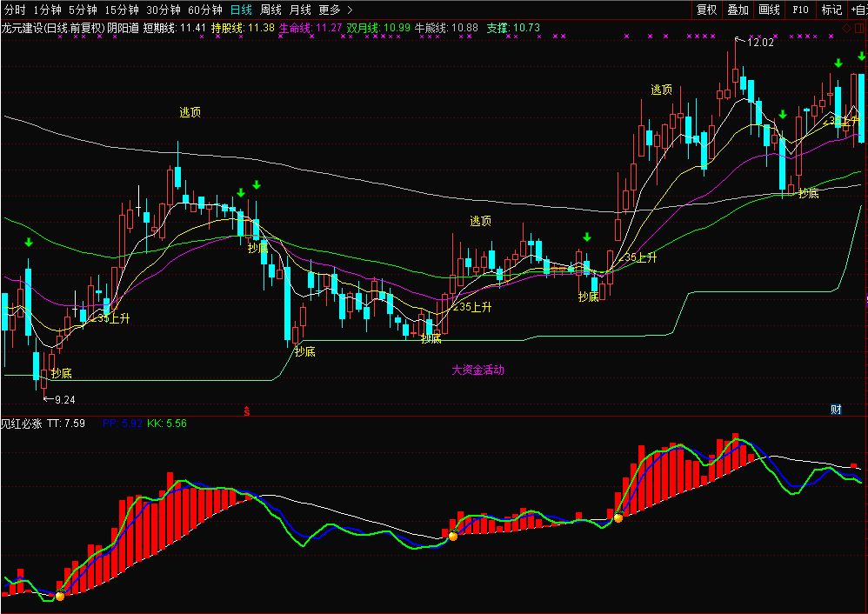
Task: Click the leftmost 235上升 signal label
Action: (x=110, y=318)
